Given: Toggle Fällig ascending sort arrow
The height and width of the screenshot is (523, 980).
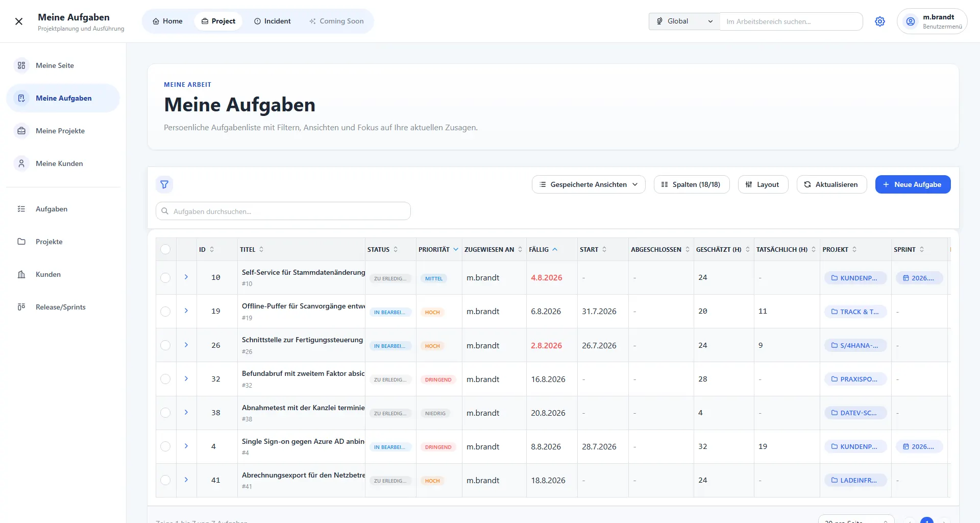Looking at the screenshot, I should pos(555,249).
